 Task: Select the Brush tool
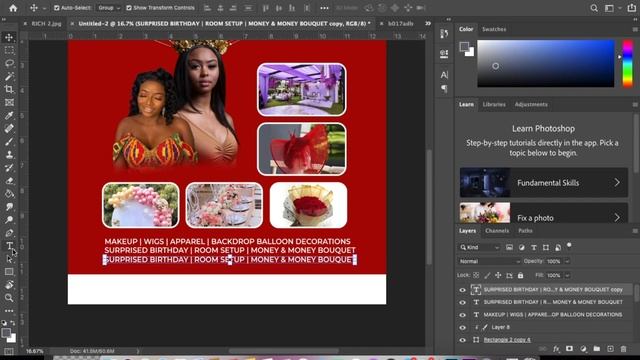click(9, 142)
